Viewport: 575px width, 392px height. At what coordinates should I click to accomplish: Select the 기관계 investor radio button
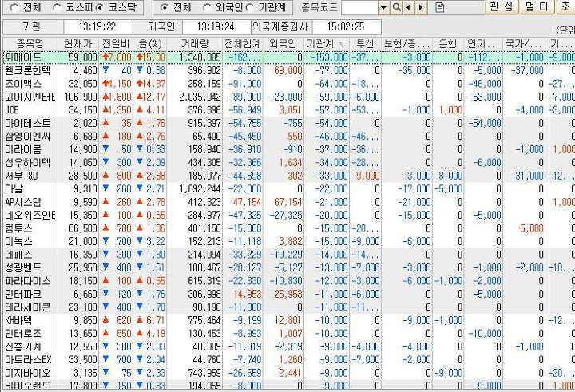click(x=250, y=7)
